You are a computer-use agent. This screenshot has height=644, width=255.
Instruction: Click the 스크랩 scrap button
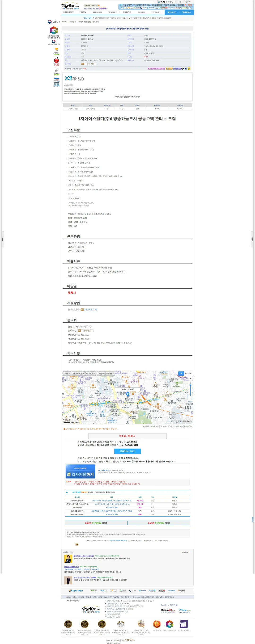pos(177,68)
